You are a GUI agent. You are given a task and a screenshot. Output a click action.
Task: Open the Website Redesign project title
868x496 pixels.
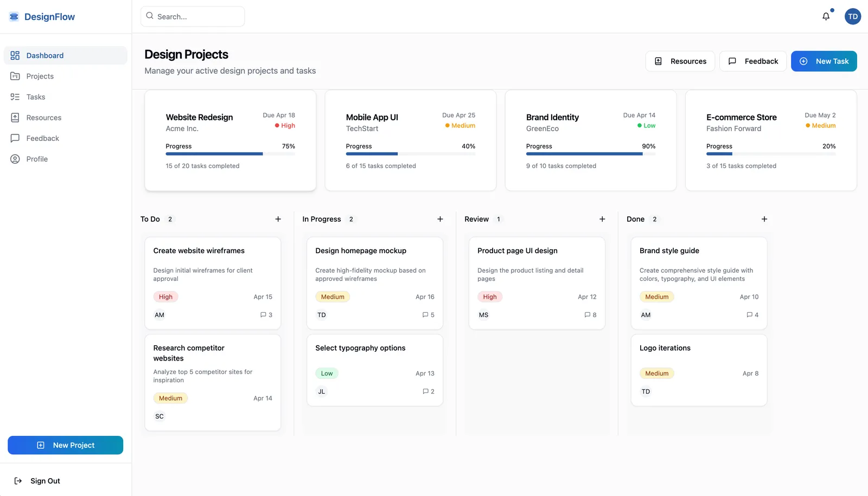(199, 117)
